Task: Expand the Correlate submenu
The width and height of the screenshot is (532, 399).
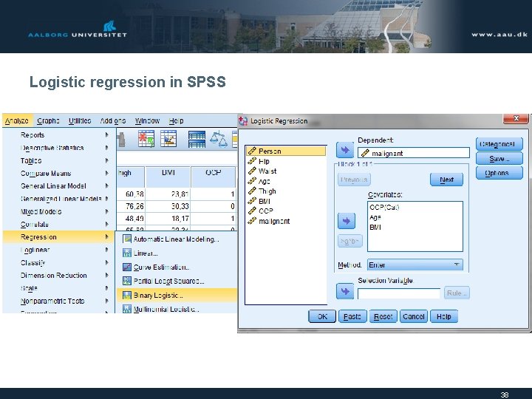Action: tap(59, 225)
